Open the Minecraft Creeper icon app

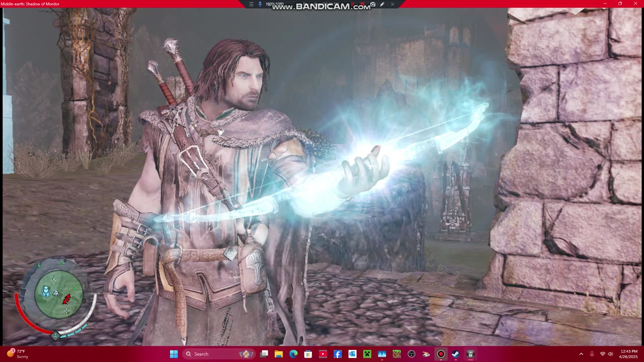tap(367, 354)
